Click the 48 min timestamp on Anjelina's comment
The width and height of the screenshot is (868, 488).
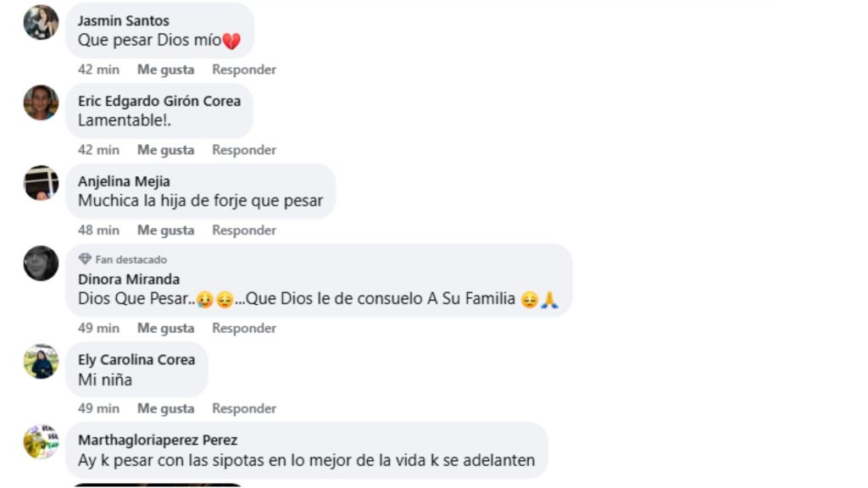(x=98, y=230)
